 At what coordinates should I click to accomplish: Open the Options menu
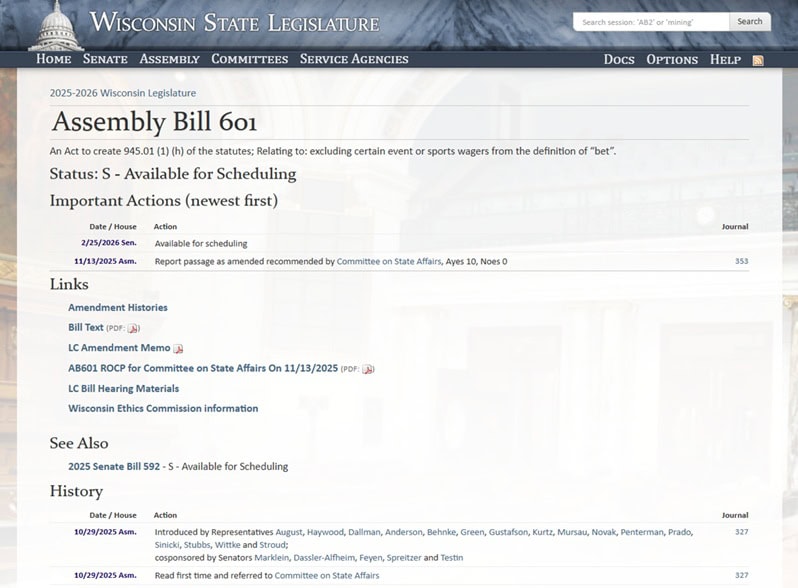pyautogui.click(x=672, y=60)
